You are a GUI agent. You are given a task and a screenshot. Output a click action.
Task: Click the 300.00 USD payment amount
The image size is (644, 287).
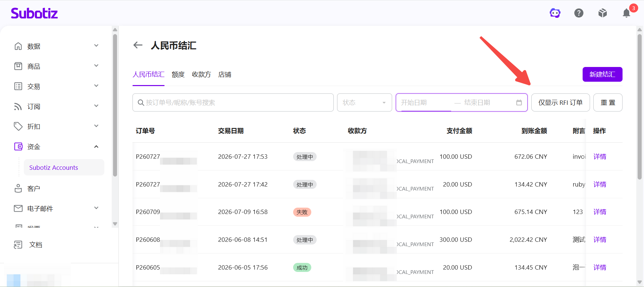[x=456, y=239]
